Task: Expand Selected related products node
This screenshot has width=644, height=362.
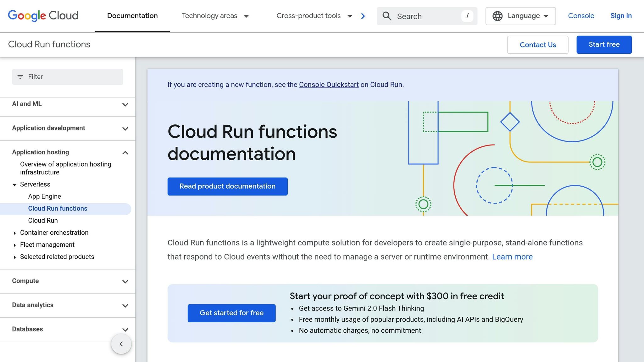Action: click(x=14, y=257)
